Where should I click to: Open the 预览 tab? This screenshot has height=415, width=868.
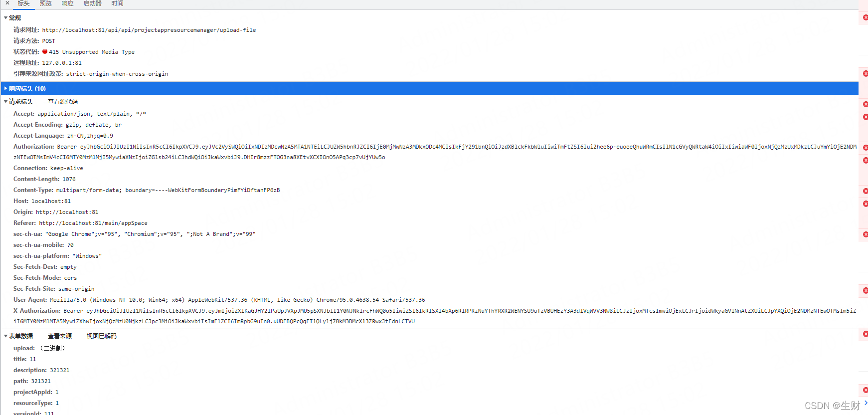(x=45, y=3)
